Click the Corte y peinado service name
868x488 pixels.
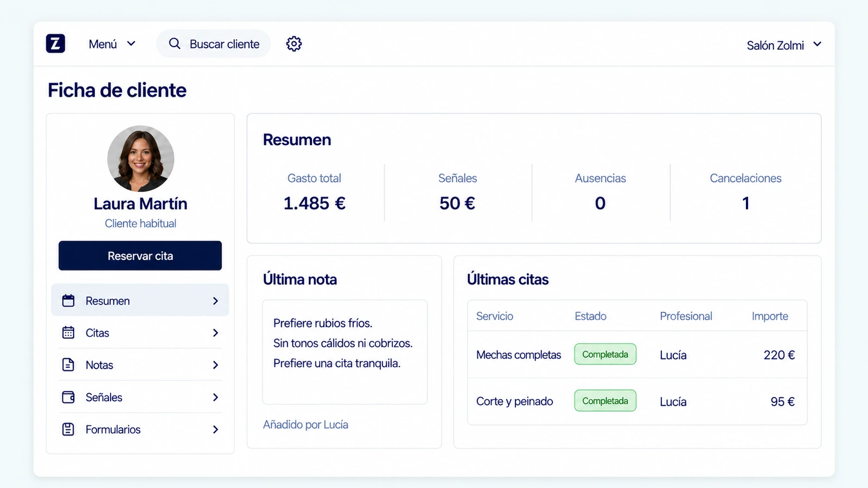point(514,401)
